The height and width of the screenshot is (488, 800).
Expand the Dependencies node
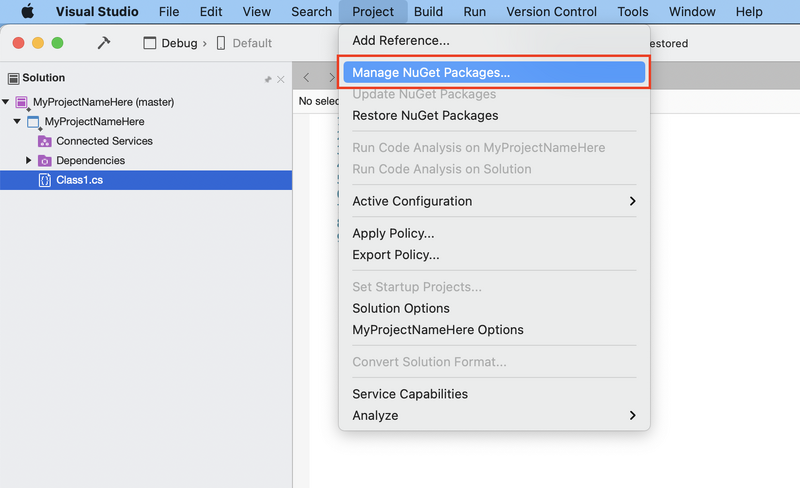pyautogui.click(x=29, y=160)
